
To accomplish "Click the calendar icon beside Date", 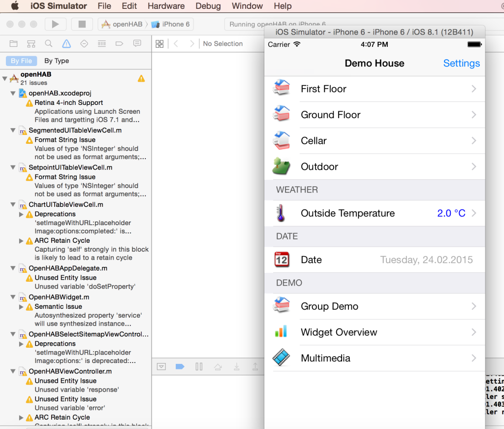I will 282,260.
